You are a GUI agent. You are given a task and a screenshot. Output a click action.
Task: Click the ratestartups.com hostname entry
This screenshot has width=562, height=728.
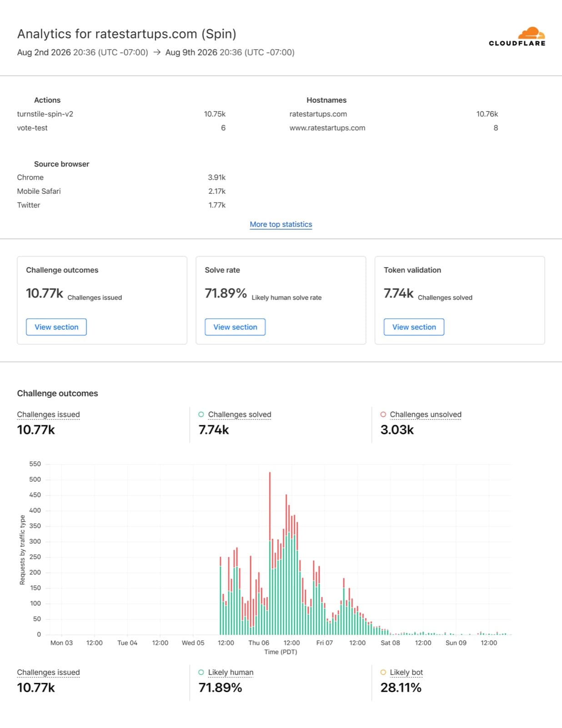tap(318, 114)
